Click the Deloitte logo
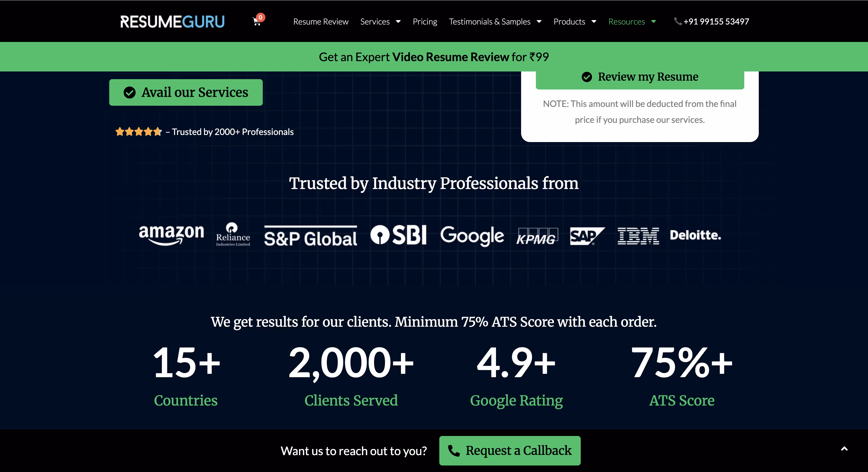Image resolution: width=868 pixels, height=472 pixels. [695, 235]
